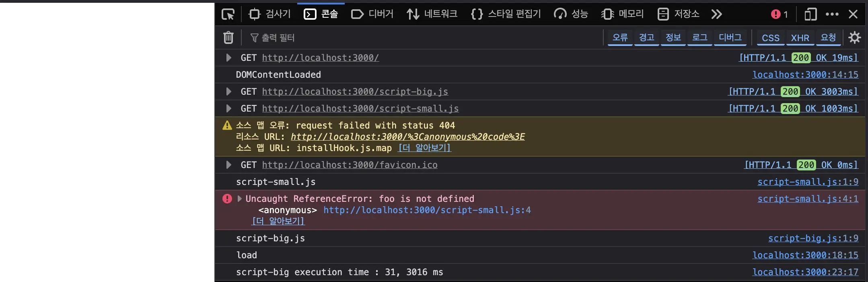This screenshot has width=868, height=282.
Task: Open source location script-small.js:4:1
Action: click(808, 199)
